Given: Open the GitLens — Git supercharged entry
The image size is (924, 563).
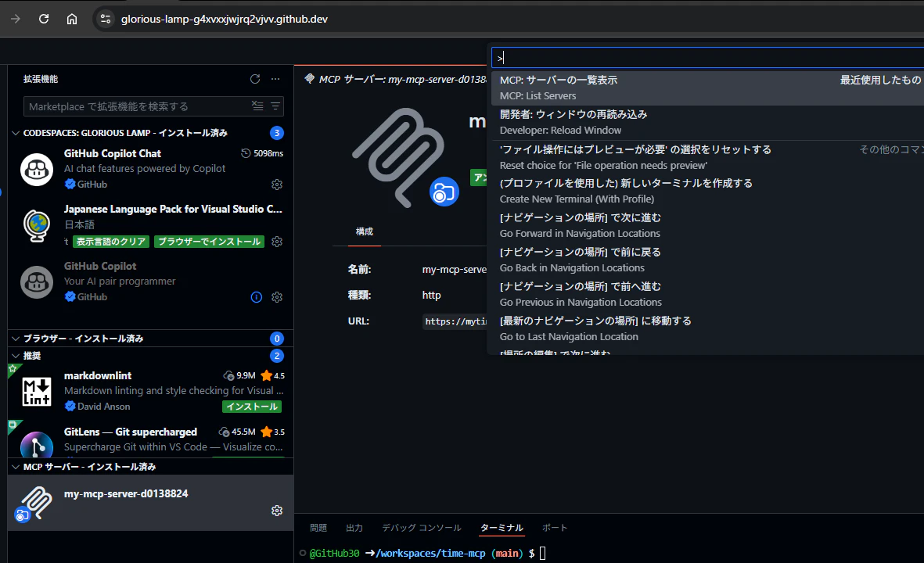Looking at the screenshot, I should tap(150, 440).
